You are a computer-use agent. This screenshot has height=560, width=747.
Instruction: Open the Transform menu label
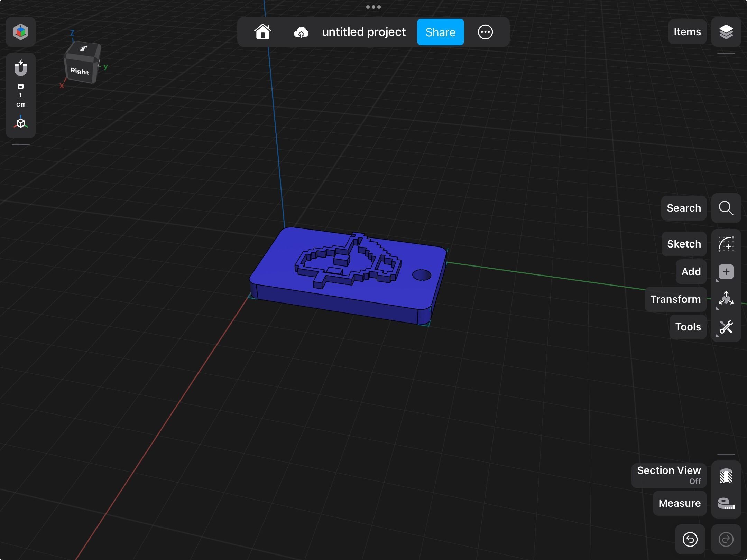pyautogui.click(x=675, y=299)
